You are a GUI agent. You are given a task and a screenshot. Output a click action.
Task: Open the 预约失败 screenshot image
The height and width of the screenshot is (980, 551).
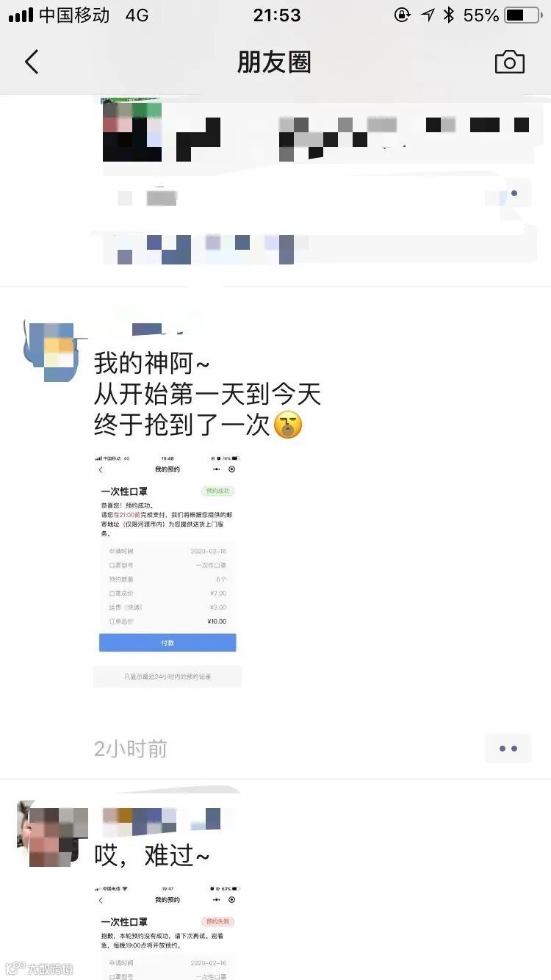(x=168, y=932)
